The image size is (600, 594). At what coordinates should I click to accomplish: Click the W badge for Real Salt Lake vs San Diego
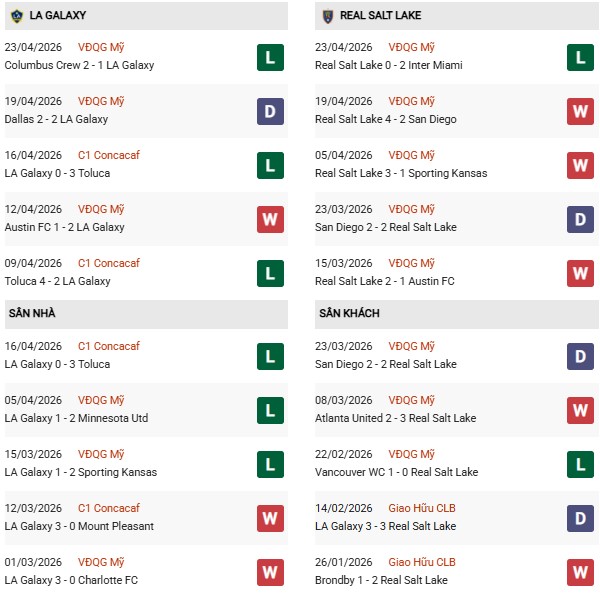tap(580, 111)
